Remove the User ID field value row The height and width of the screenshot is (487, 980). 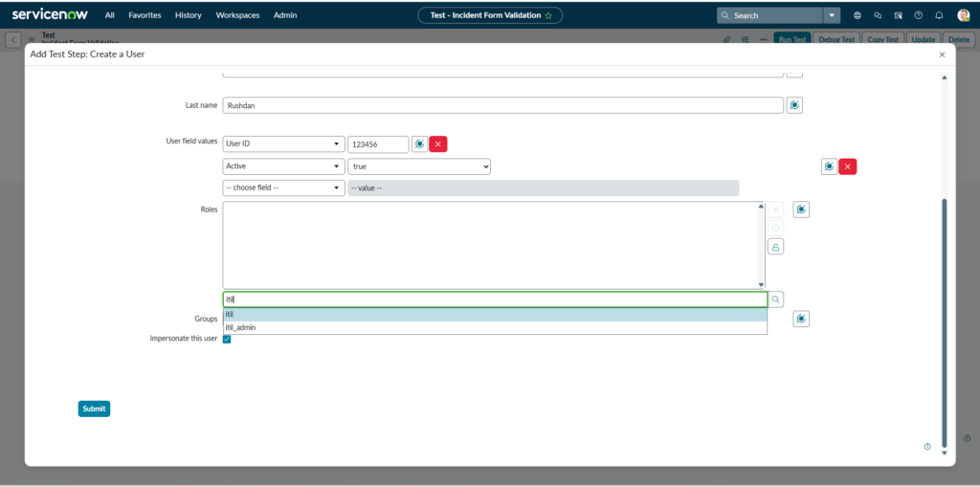(x=438, y=144)
